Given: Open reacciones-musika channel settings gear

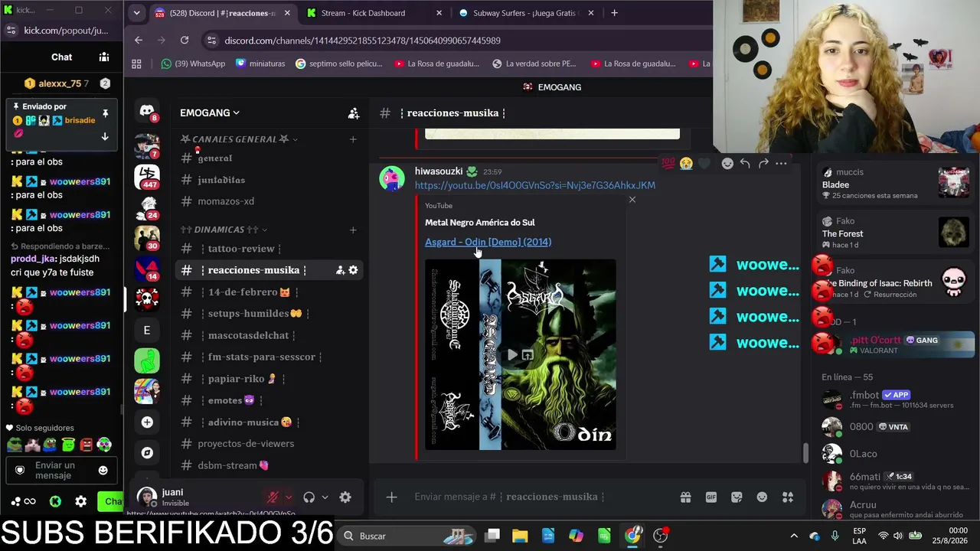Looking at the screenshot, I should 353,270.
